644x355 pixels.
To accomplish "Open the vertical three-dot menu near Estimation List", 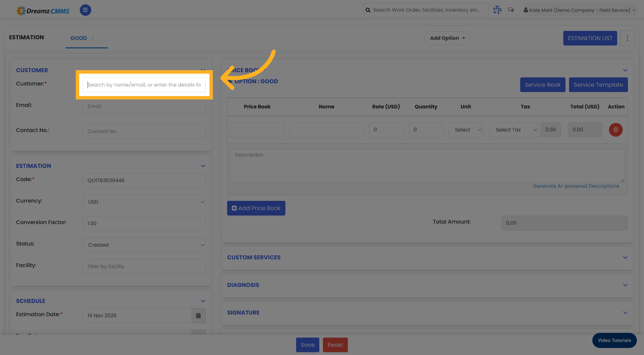I will point(628,38).
